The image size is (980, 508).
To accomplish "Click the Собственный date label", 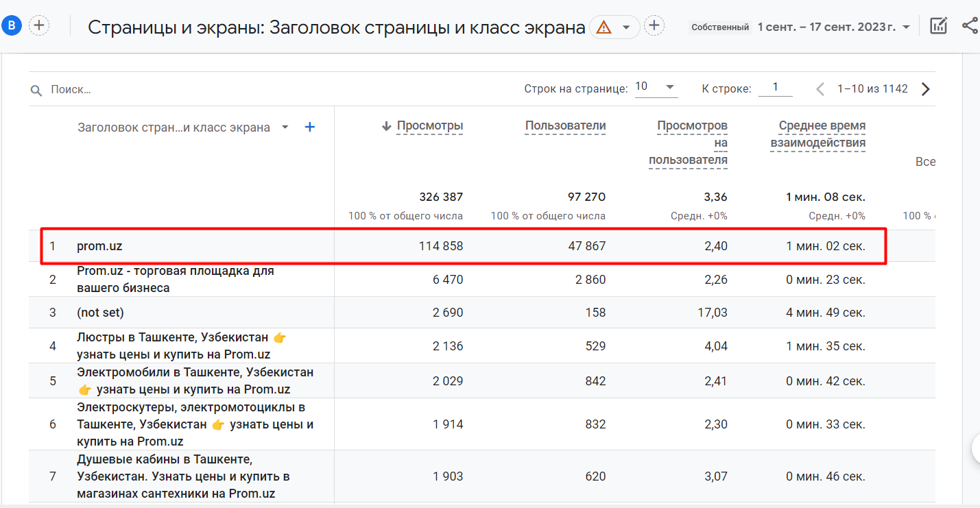I will point(719,27).
